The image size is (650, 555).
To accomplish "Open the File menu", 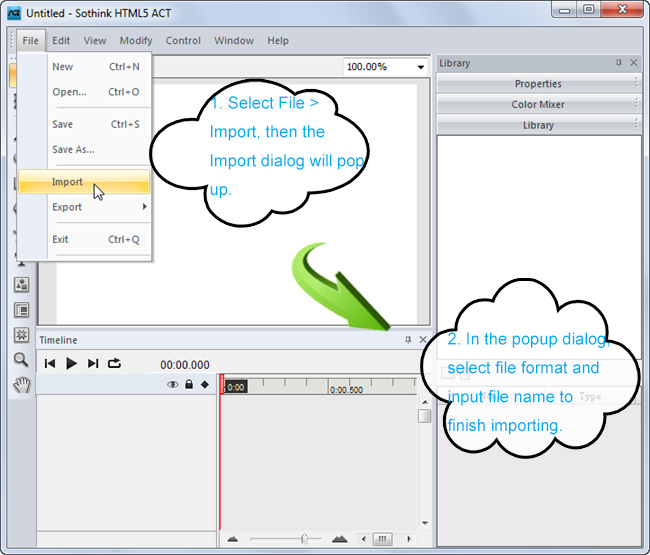I will (31, 41).
